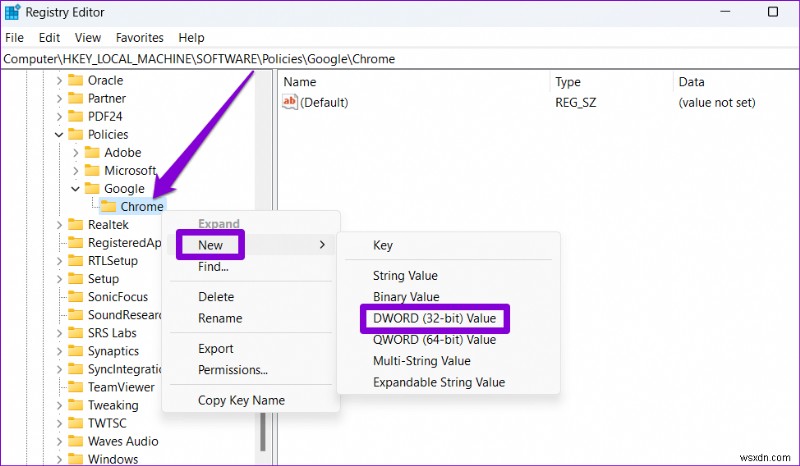Select the SoundResearch key in tree
800x466 pixels.
124,315
